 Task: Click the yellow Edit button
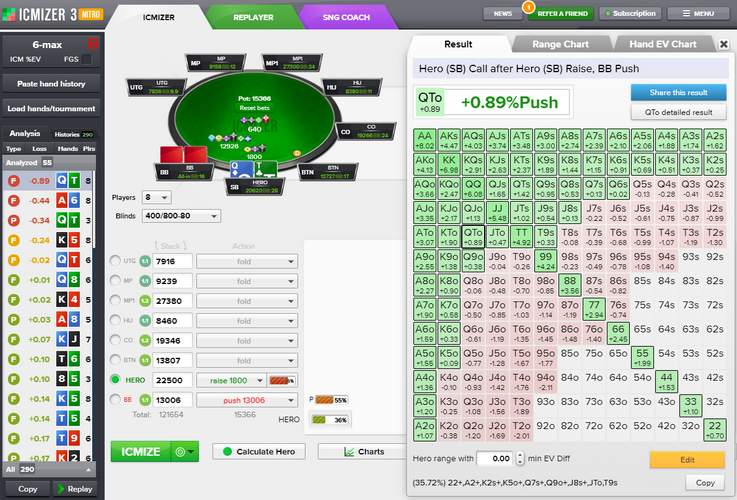(x=687, y=460)
